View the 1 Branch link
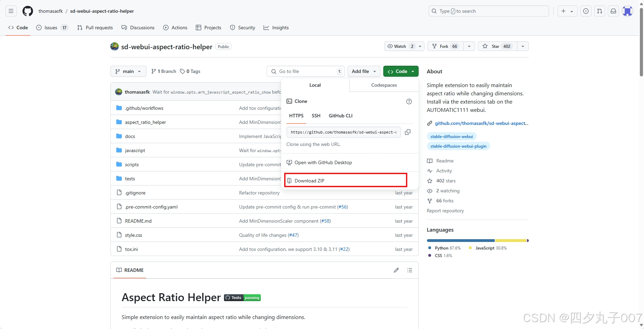This screenshot has height=329, width=644. (x=164, y=71)
